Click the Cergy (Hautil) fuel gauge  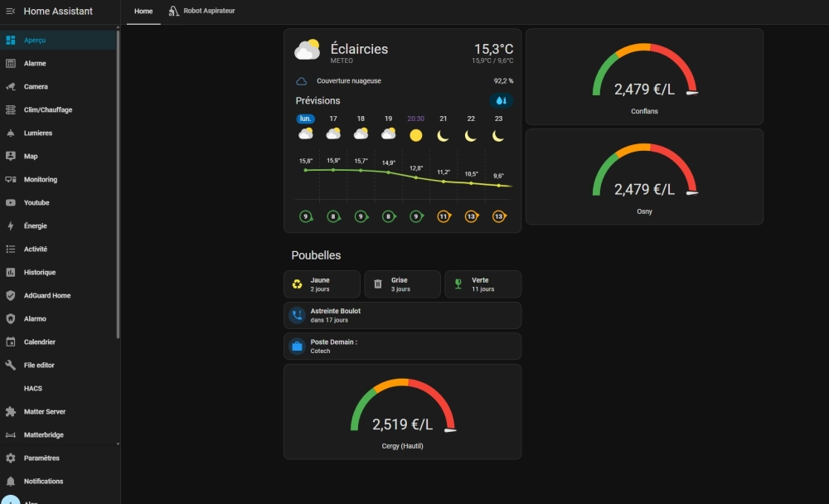click(402, 411)
